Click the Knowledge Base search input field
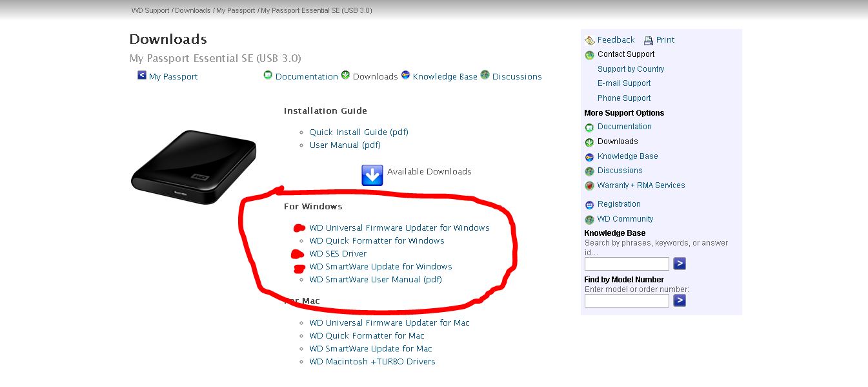The height and width of the screenshot is (387, 868). point(627,264)
